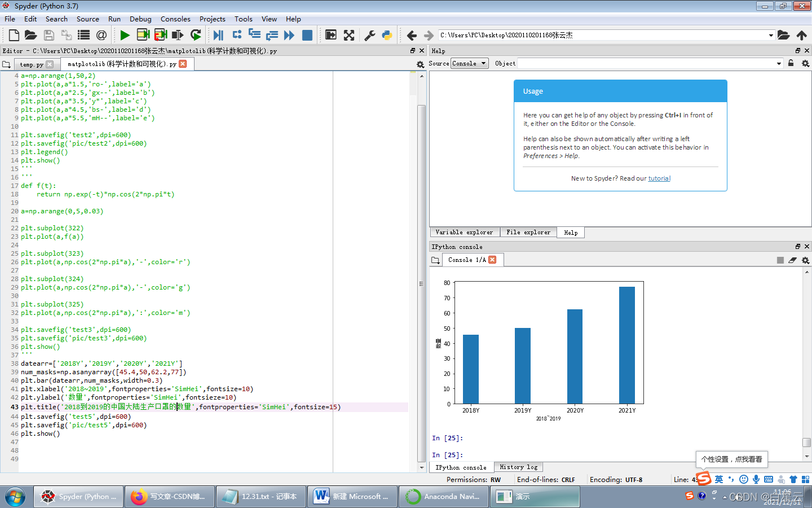Screen dimensions: 812x508
Task: Switch to the Variable explorer tab
Action: click(464, 232)
